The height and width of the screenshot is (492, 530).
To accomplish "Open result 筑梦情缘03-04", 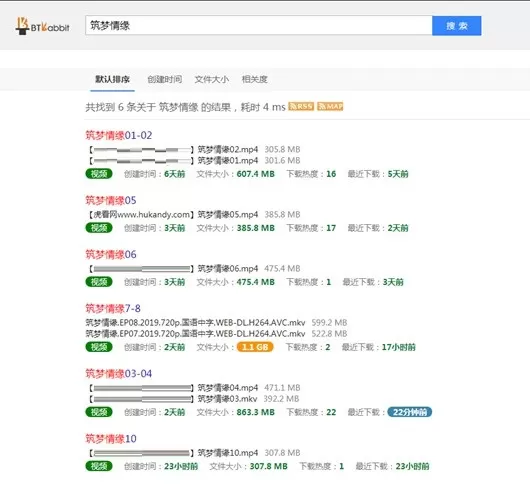I will click(119, 374).
